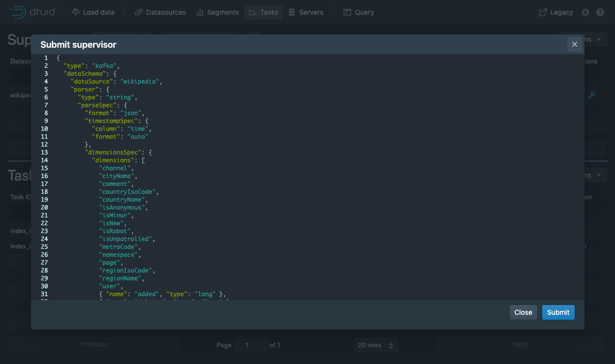Switch to the Tasks tab
The height and width of the screenshot is (364, 615).
click(263, 12)
